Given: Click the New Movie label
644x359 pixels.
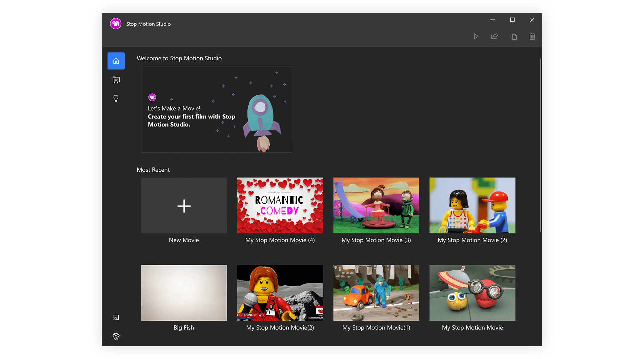Looking at the screenshot, I should point(184,240).
